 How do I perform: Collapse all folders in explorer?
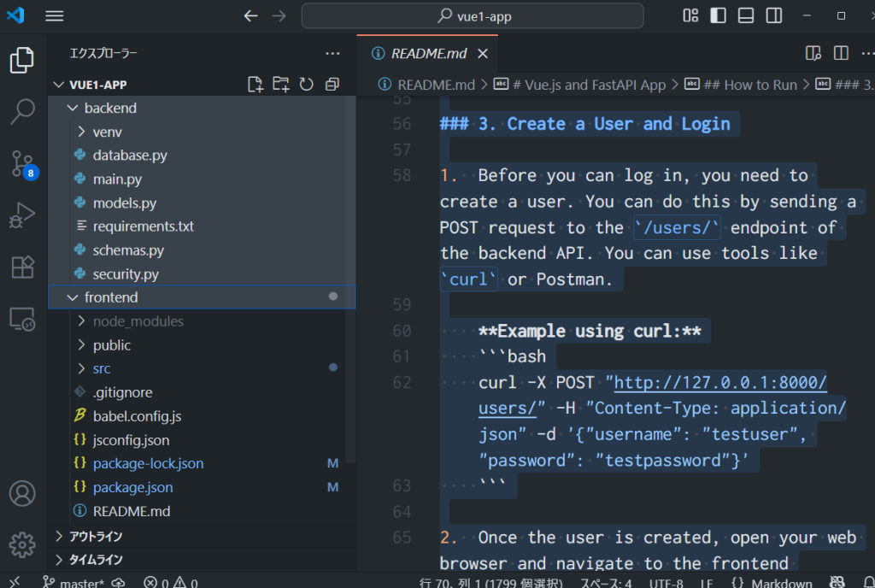pyautogui.click(x=332, y=85)
